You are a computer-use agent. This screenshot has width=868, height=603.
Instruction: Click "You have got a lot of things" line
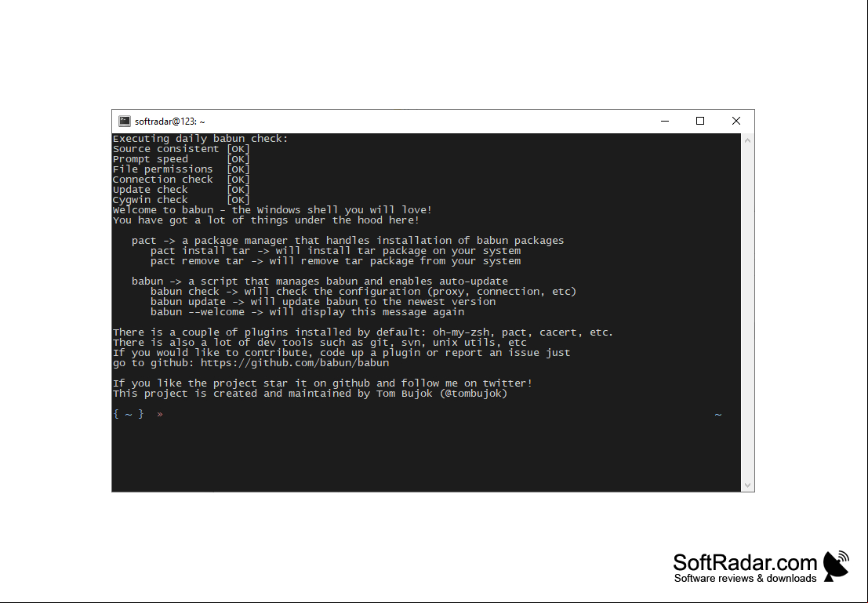click(267, 220)
